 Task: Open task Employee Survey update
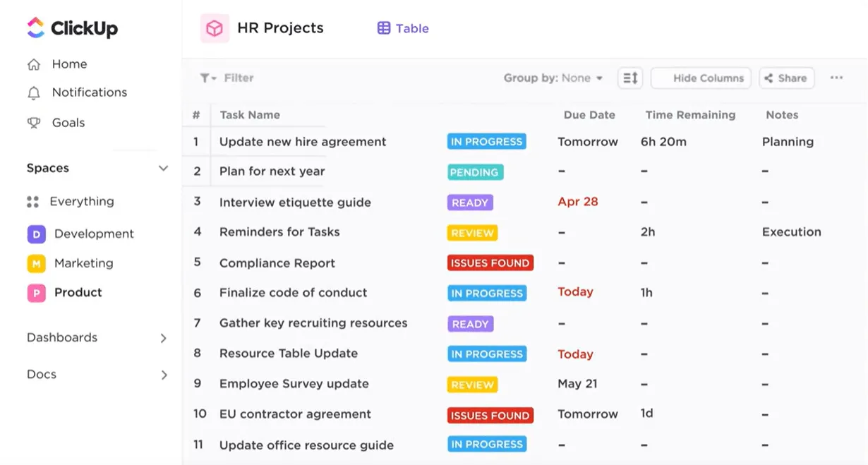coord(294,384)
